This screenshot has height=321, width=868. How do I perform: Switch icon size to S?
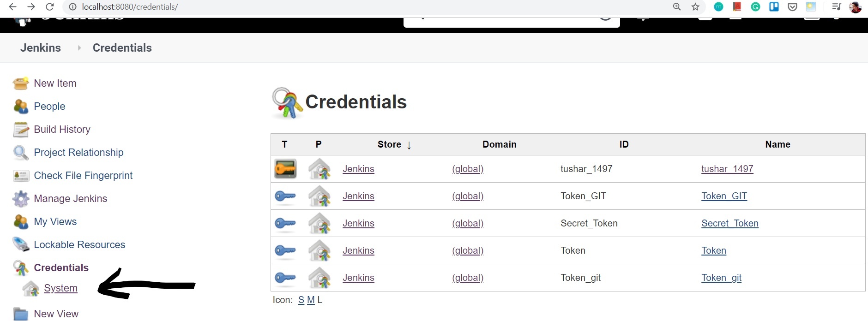point(301,300)
